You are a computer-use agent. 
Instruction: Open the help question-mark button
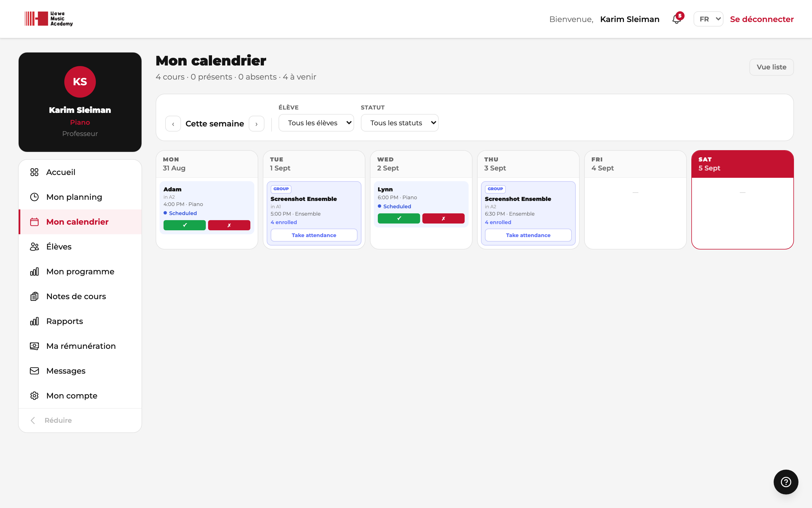point(786,482)
